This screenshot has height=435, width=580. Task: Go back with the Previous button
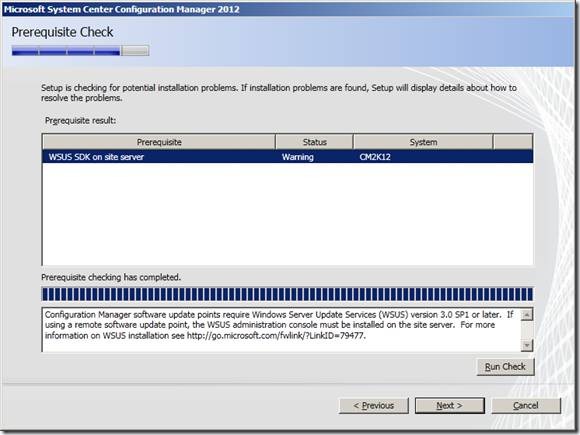pyautogui.click(x=374, y=405)
